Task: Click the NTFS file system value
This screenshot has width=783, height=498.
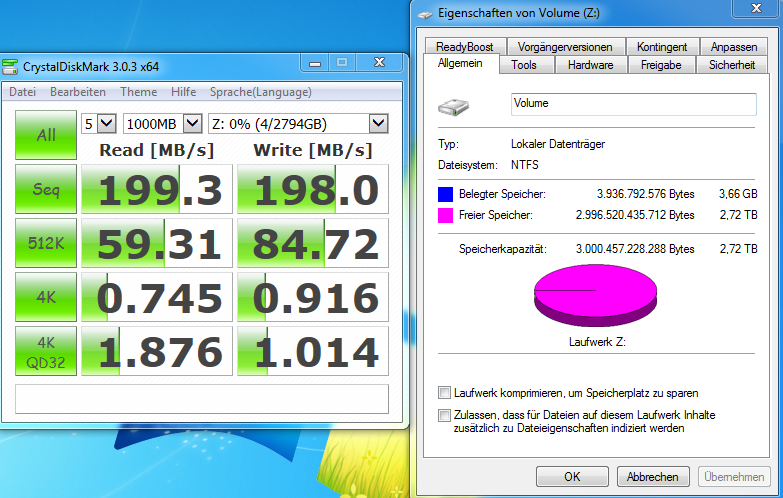Action: [524, 165]
